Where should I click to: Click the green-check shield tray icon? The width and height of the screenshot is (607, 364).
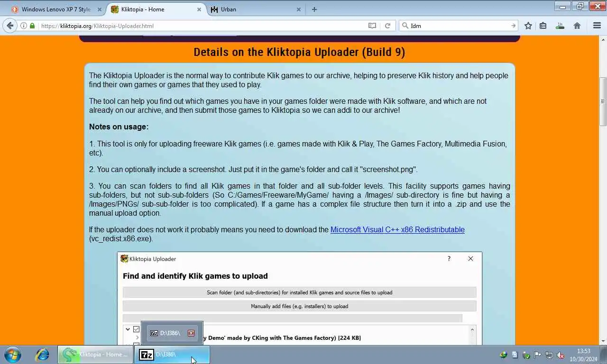526,355
